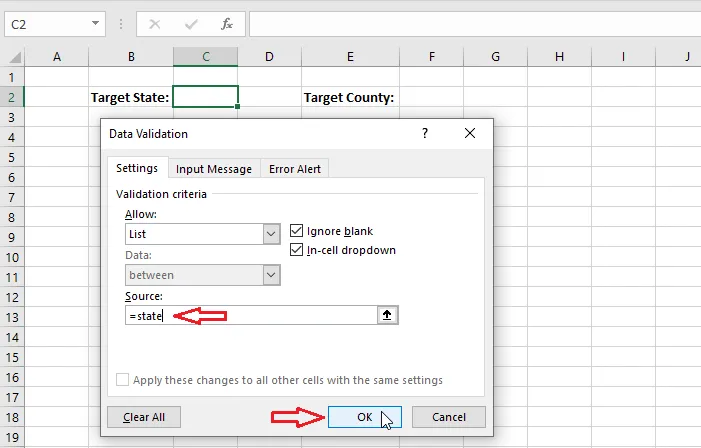Switch to the Error Alert tab

click(x=295, y=169)
